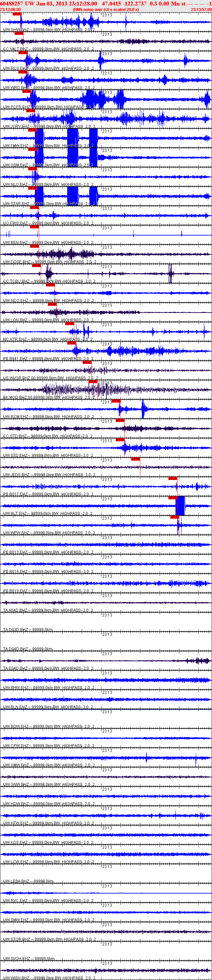The width and height of the screenshot is (212, 980).
Task: Select the PB.B018.EHZ station label
Action: click(48, 572)
